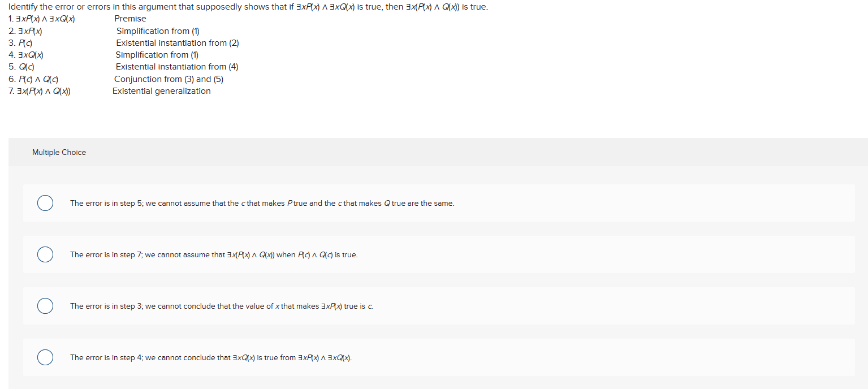Click the Multiple Choice section header

click(x=59, y=152)
